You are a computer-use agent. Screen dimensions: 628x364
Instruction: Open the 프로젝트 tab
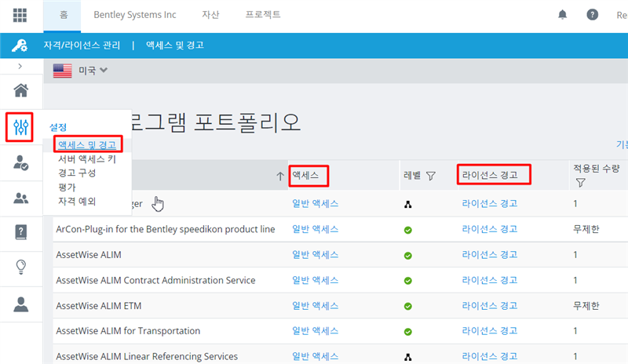pyautogui.click(x=263, y=15)
